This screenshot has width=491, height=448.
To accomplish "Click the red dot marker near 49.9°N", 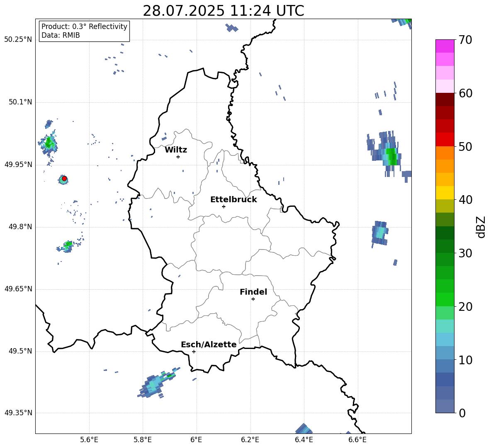I will click(64, 179).
